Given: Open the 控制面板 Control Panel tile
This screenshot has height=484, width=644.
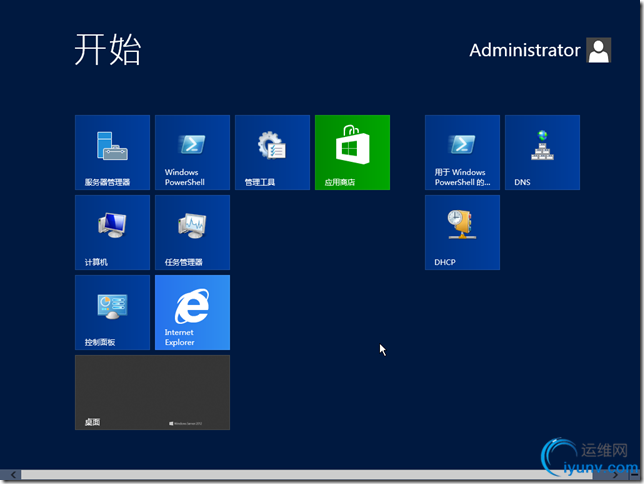Looking at the screenshot, I should [112, 313].
